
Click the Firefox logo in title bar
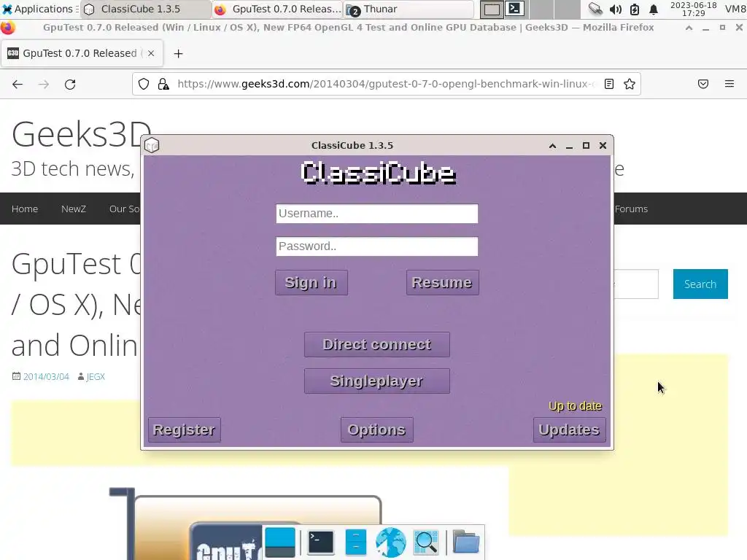[7, 28]
